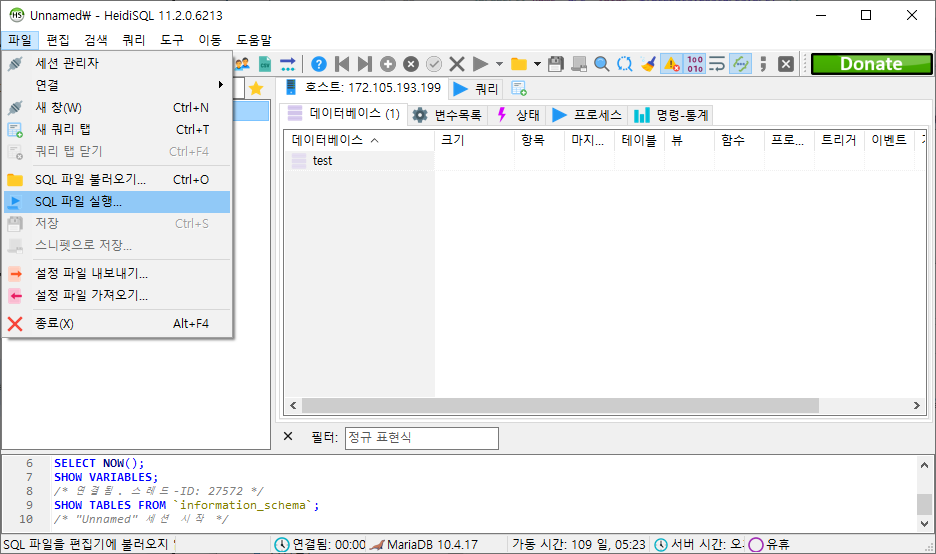
Task: Click the new query tab plus icon
Action: (519, 88)
